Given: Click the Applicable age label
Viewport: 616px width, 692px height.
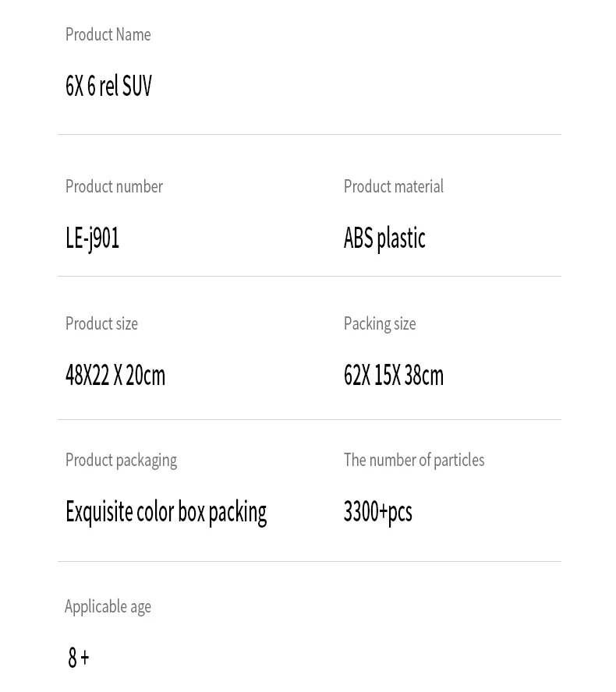Looking at the screenshot, I should (108, 607).
